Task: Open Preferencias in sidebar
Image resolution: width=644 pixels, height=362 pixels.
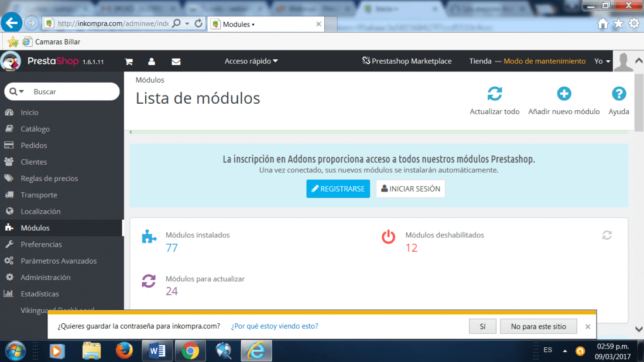Action: click(x=41, y=244)
